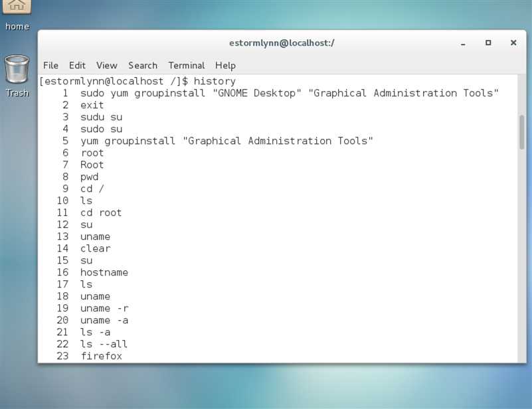
Task: Click history entry 6 lowercase root
Action: coord(83,153)
